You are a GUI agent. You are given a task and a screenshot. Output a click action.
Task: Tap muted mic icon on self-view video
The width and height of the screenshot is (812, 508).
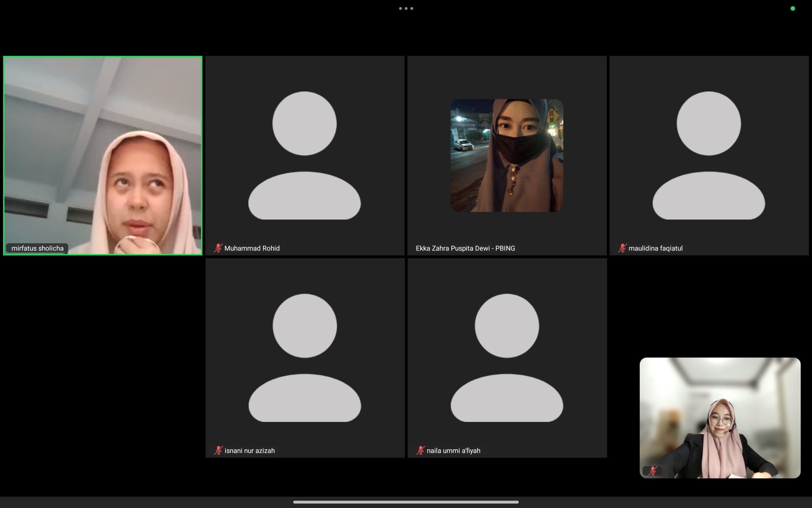pos(652,471)
